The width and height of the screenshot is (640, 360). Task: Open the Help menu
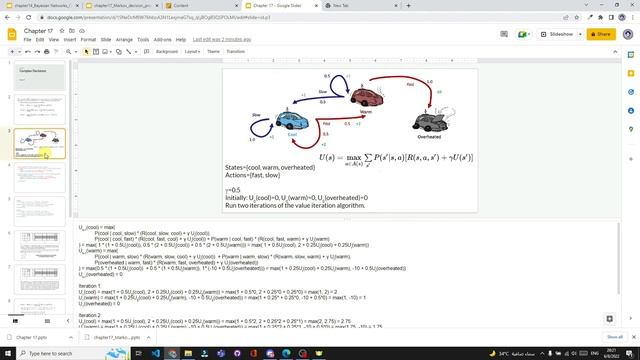pos(181,40)
